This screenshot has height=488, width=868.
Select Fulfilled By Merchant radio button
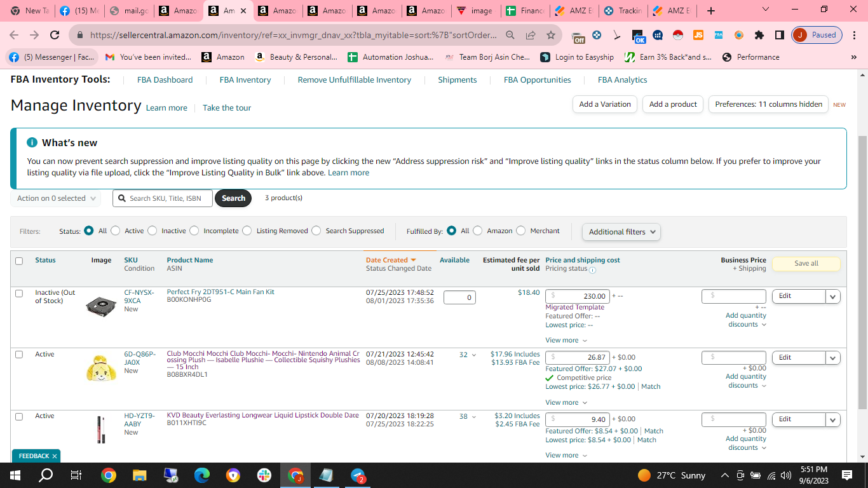coord(521,231)
